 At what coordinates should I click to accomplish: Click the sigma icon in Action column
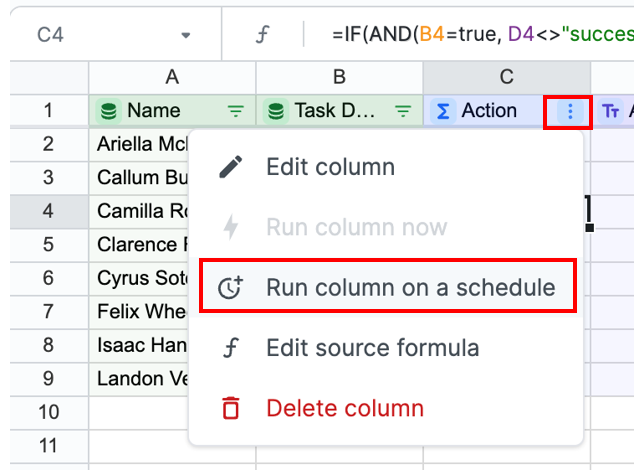pos(443,111)
